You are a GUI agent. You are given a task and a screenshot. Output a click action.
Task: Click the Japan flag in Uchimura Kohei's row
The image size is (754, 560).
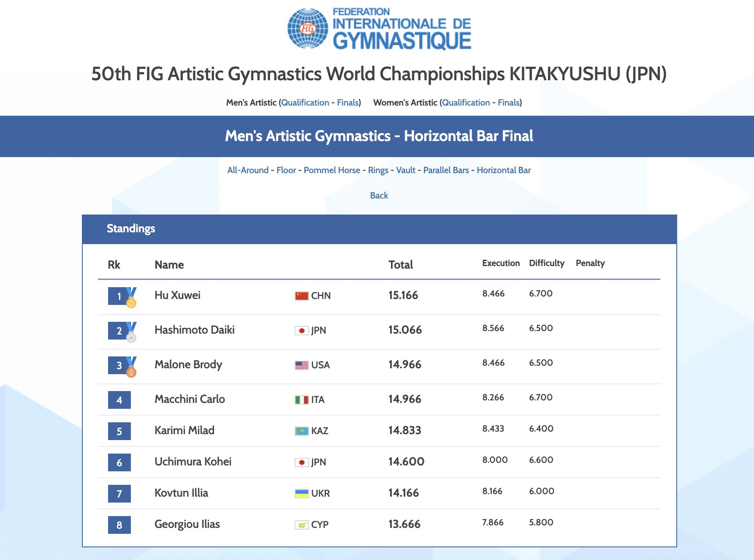301,462
